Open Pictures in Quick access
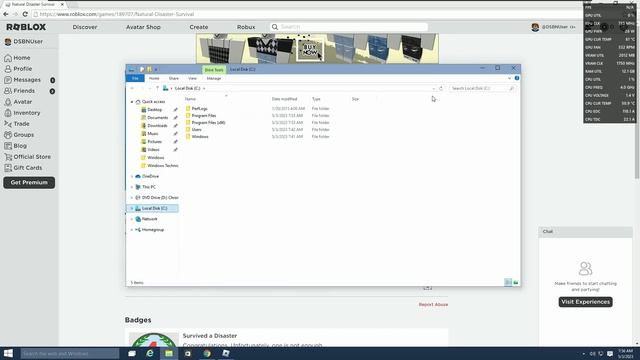The width and height of the screenshot is (640, 360). [x=154, y=142]
